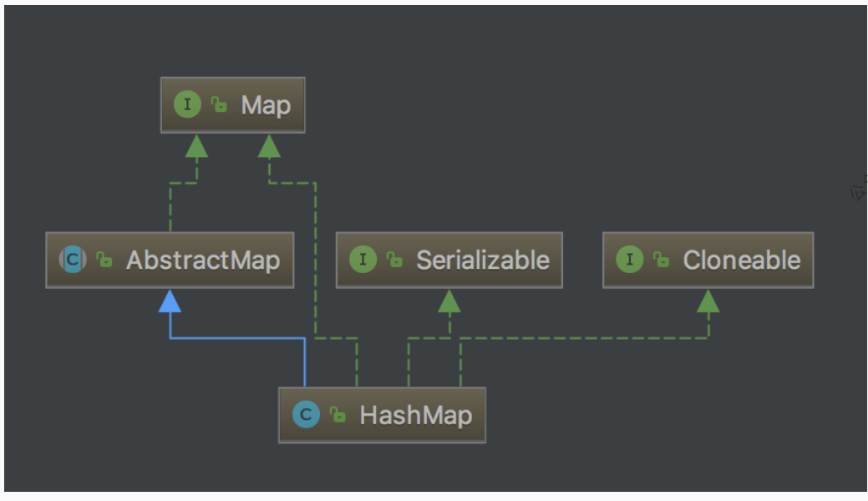Click the interface icon on the Cloneable node
Image resolution: width=868 pixels, height=501 pixels.
pyautogui.click(x=629, y=260)
